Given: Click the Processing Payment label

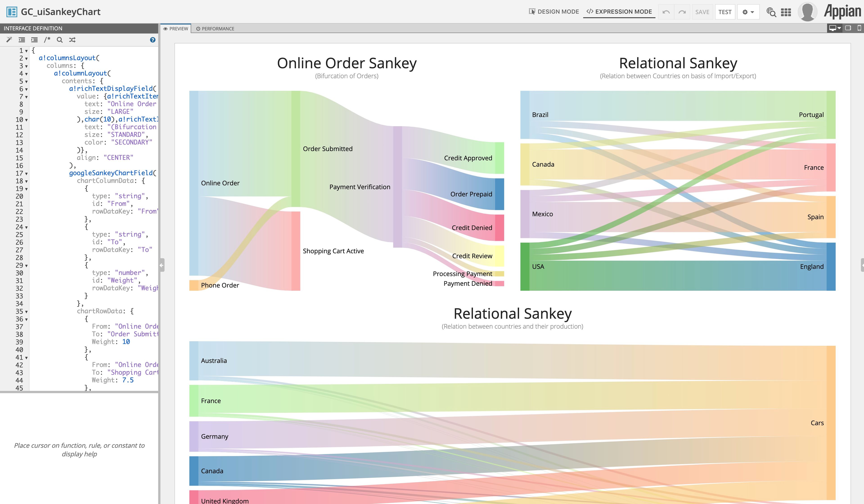Looking at the screenshot, I should [x=462, y=274].
